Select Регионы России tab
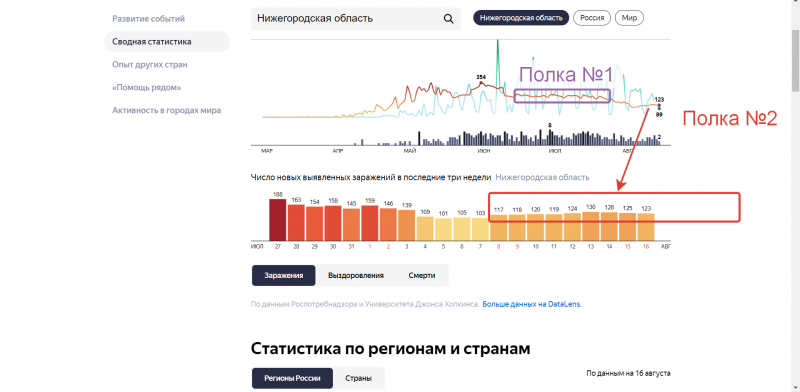 [x=292, y=379]
